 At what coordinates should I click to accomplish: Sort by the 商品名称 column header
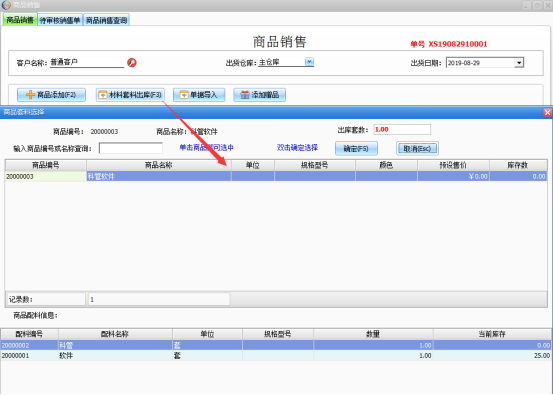[159, 165]
